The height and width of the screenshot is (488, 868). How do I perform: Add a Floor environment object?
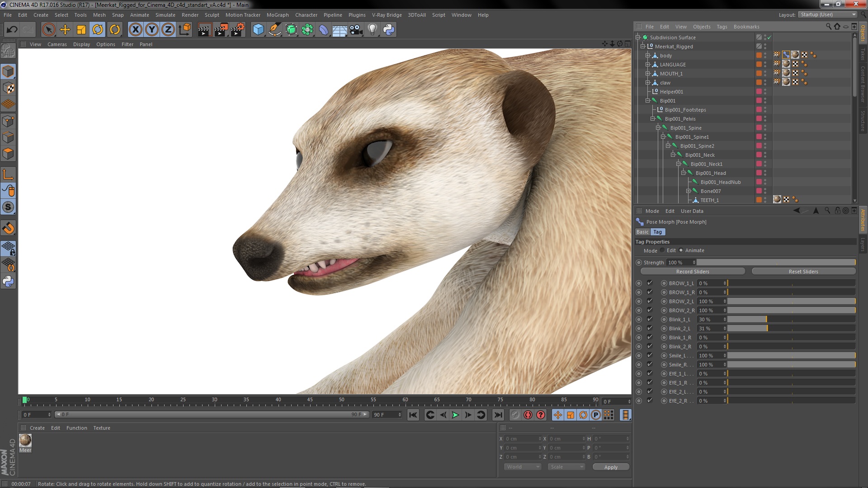340,30
